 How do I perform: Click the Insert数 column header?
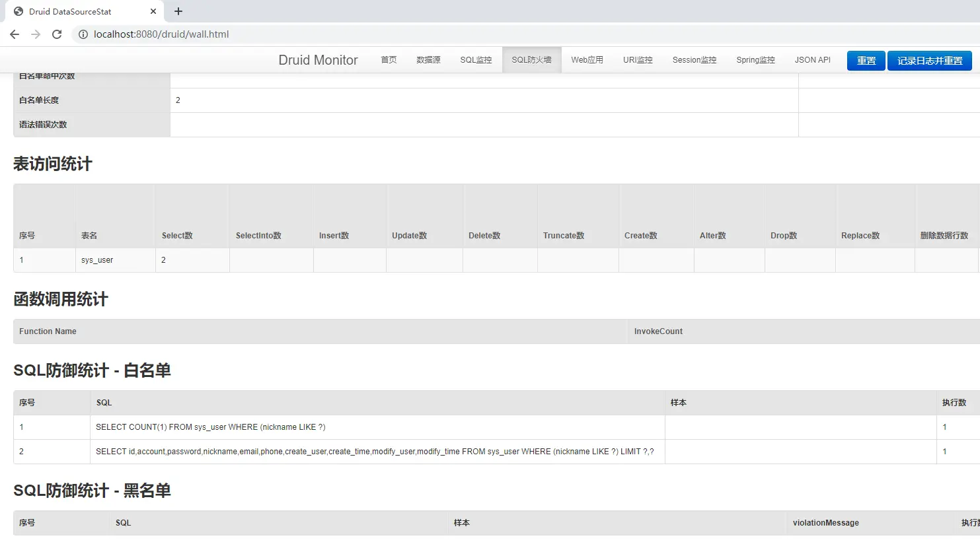coord(334,236)
